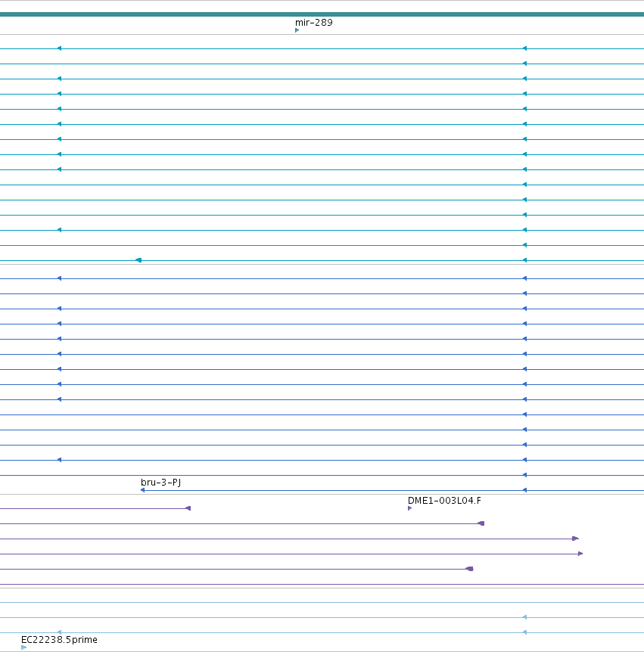This screenshot has height=652, width=644.
Task: Click the small arrow glyph under mir-289
Action: (297, 30)
